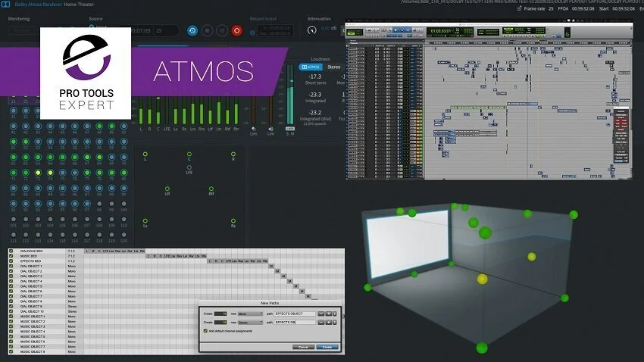This screenshot has height=362, width=644.
Task: Click the LFE speaker in layout view
Action: coord(189,167)
